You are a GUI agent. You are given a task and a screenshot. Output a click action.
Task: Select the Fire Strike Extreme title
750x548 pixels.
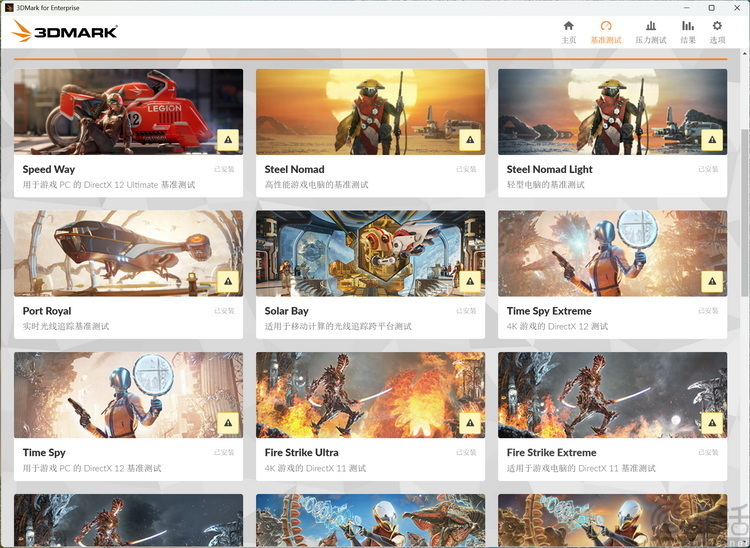pyautogui.click(x=551, y=452)
